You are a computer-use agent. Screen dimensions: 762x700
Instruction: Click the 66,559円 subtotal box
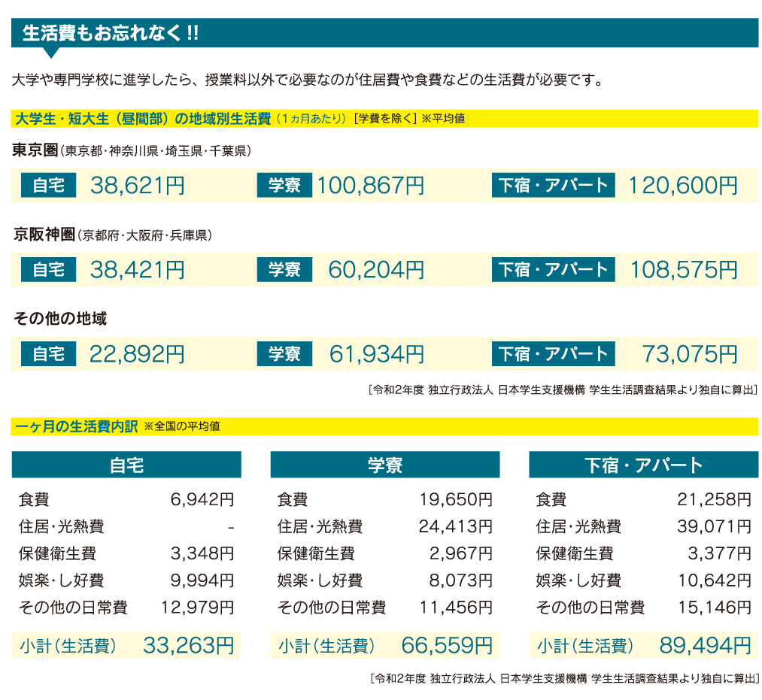pos(384,645)
